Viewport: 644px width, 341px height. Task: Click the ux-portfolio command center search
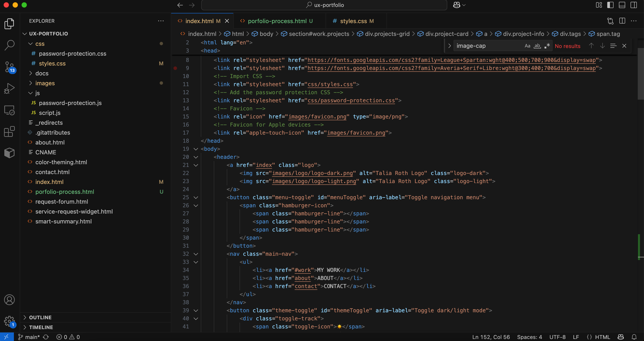pos(324,5)
